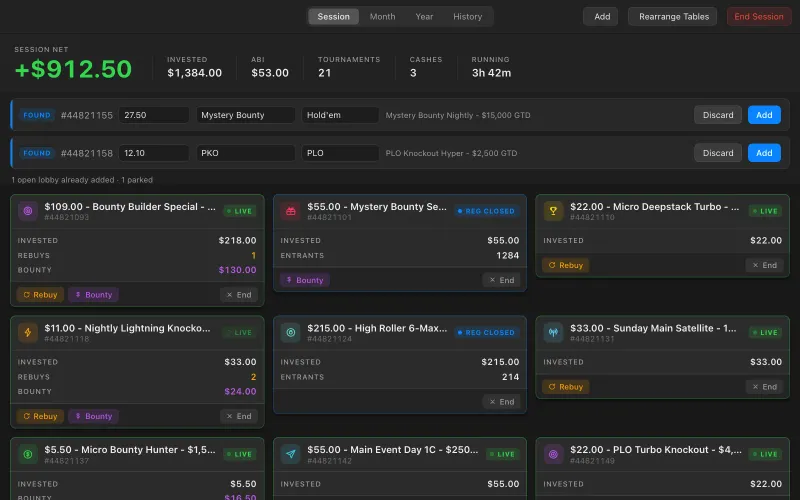
Task: Switch to the Session tab
Action: (x=333, y=16)
